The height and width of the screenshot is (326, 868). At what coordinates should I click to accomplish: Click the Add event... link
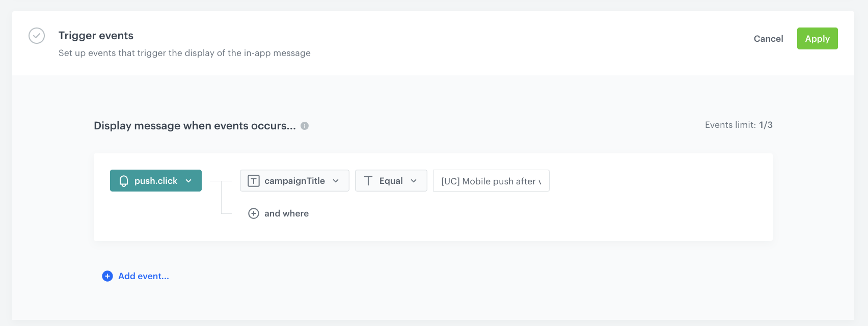[x=144, y=276]
